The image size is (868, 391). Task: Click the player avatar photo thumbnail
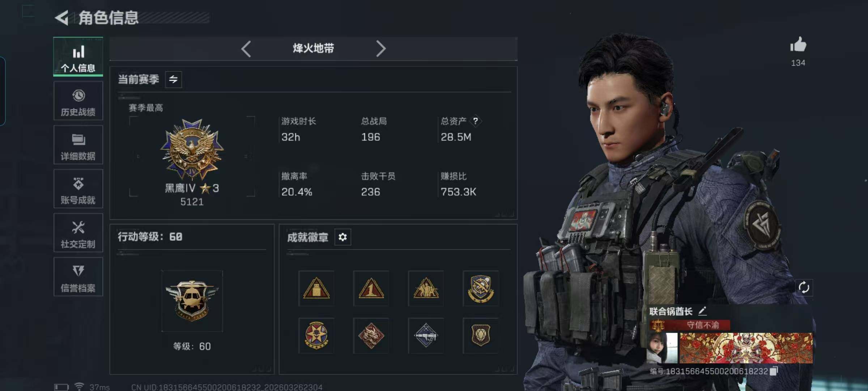(x=662, y=348)
